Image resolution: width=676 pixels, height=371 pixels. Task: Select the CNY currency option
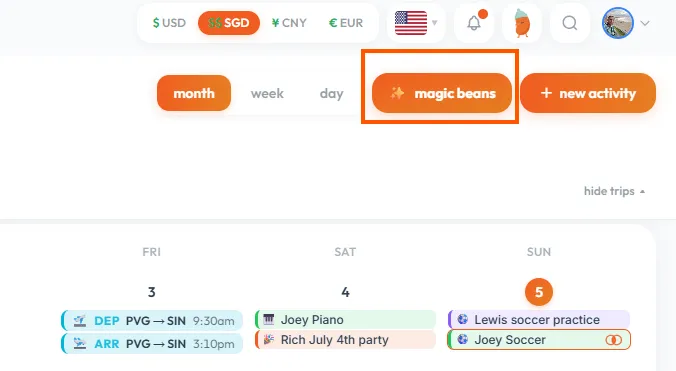pyautogui.click(x=289, y=23)
